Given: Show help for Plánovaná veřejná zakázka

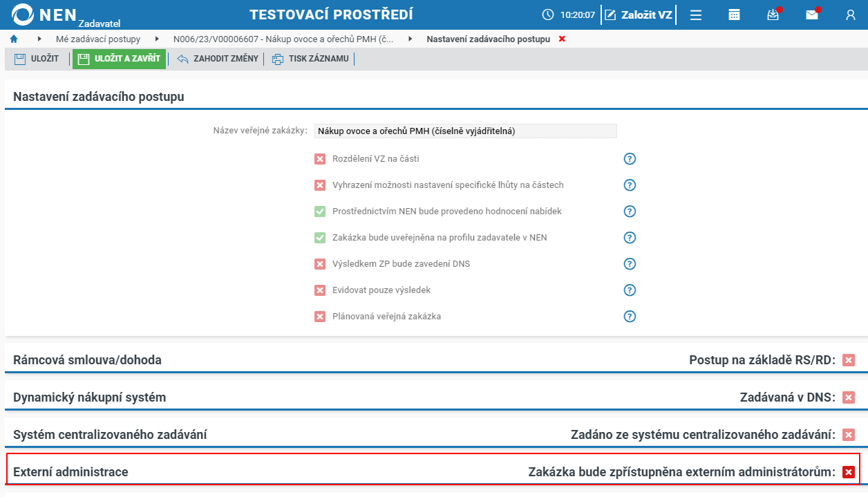Looking at the screenshot, I should 630,317.
